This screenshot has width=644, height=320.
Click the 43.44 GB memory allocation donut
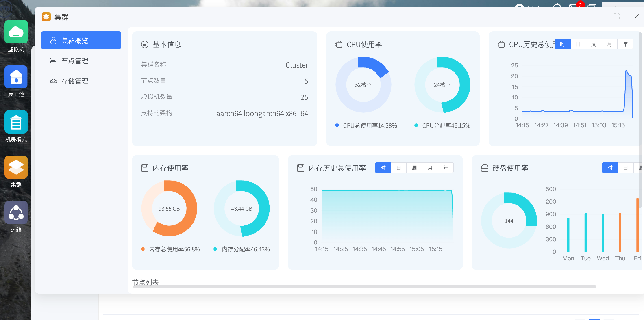click(242, 209)
